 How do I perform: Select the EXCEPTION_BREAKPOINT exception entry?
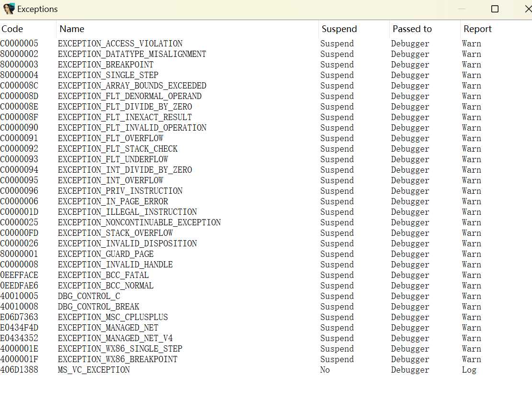pyautogui.click(x=105, y=65)
